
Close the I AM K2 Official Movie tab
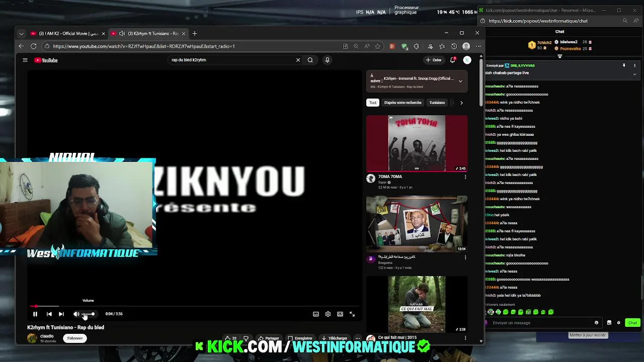click(x=103, y=34)
